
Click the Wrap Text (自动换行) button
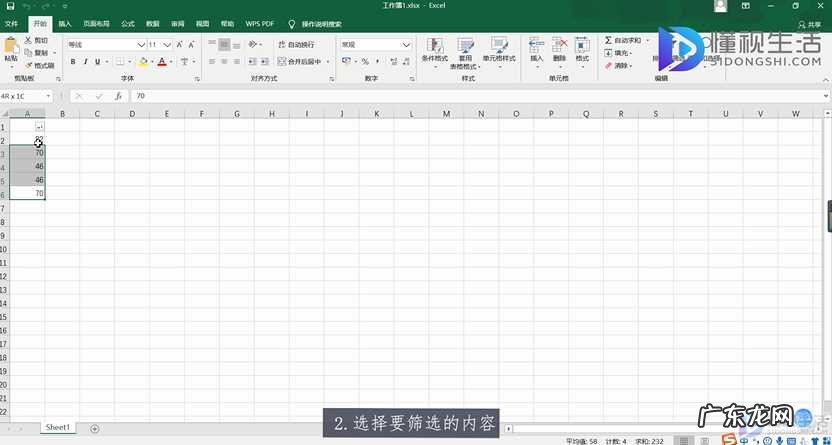(x=296, y=45)
